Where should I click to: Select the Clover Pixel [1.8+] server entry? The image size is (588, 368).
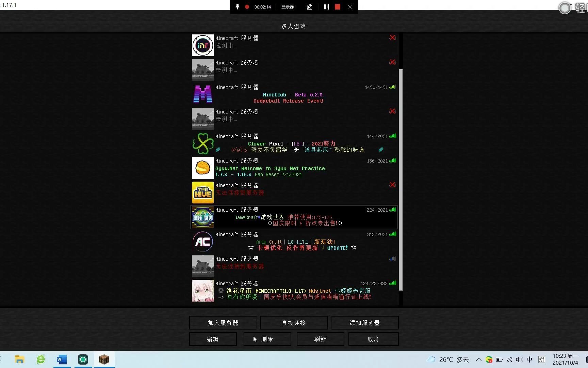point(294,143)
